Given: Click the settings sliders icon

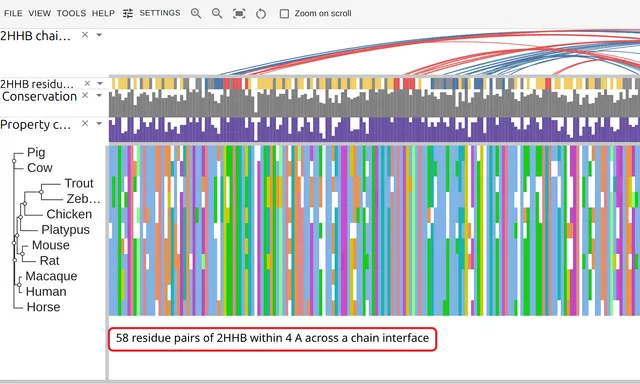Looking at the screenshot, I should [128, 13].
